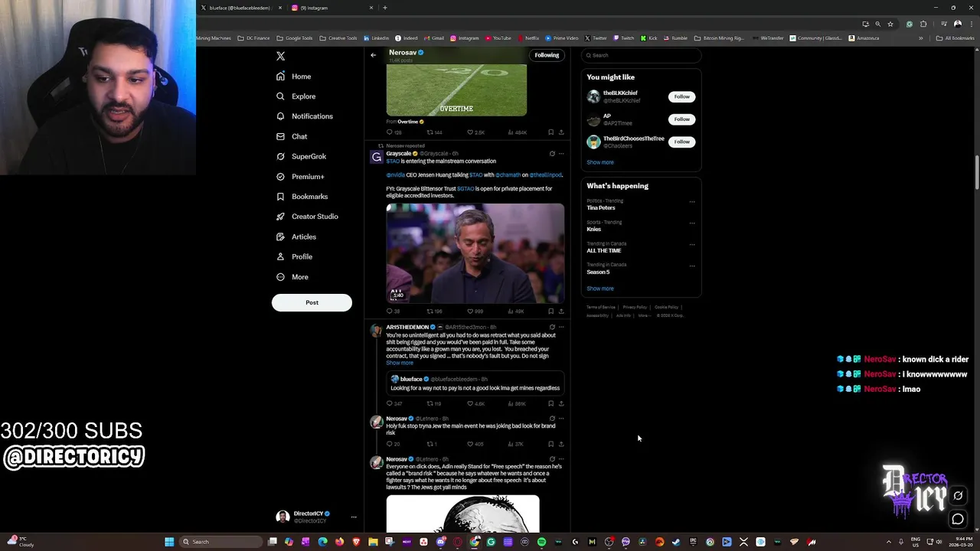Repost the Overtime post with 144 reposts
This screenshot has height=551, width=980.
click(434, 132)
